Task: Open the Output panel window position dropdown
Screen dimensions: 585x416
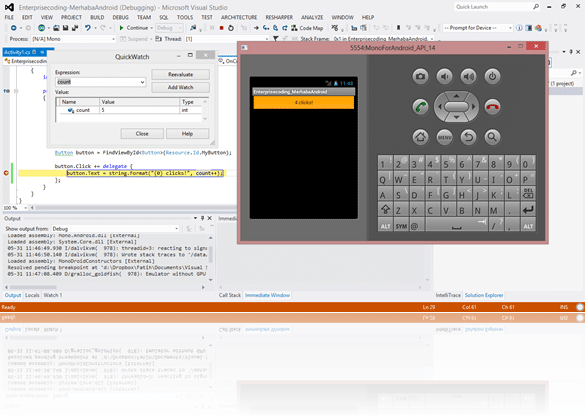Action: pos(195,218)
